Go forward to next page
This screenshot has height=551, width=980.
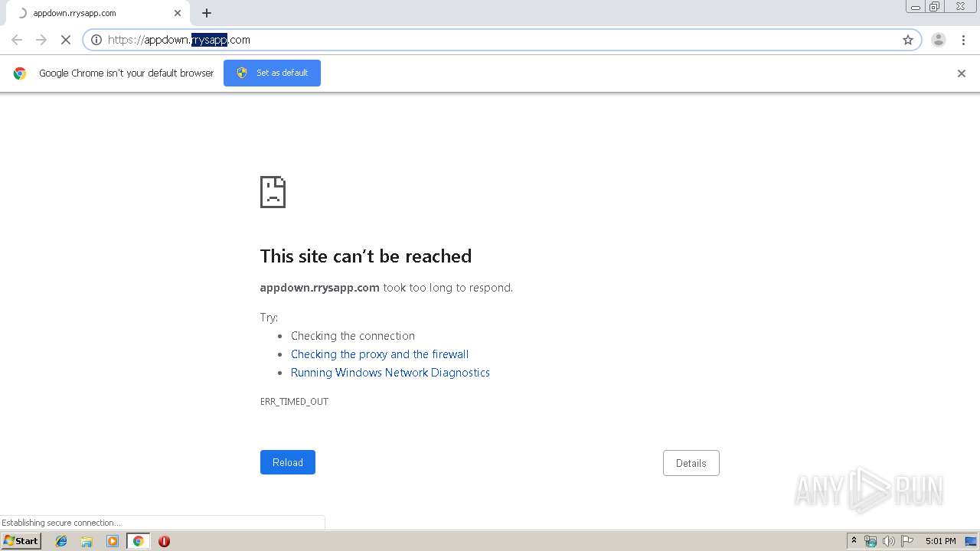tap(41, 40)
